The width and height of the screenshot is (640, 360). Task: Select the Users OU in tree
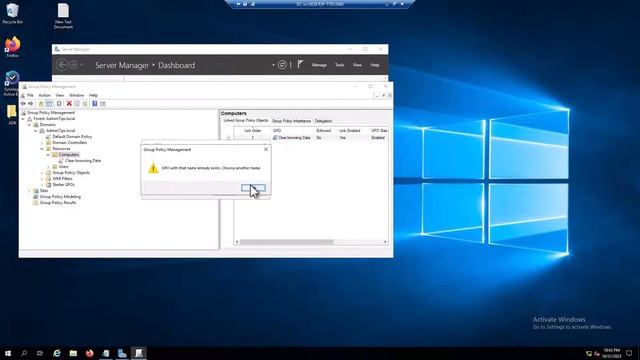tap(63, 167)
